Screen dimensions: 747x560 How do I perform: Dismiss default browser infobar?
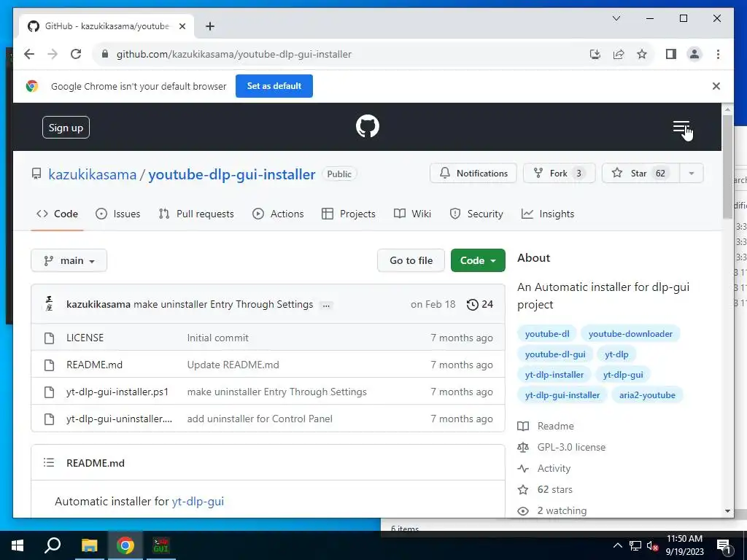pos(716,86)
